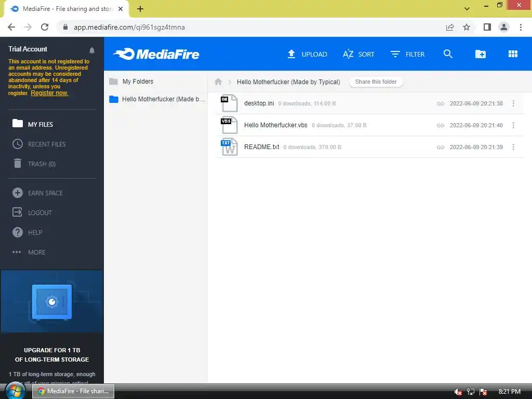Screen dimensions: 532x399
Task: Click the muted volume tray icon
Action: pos(458,392)
